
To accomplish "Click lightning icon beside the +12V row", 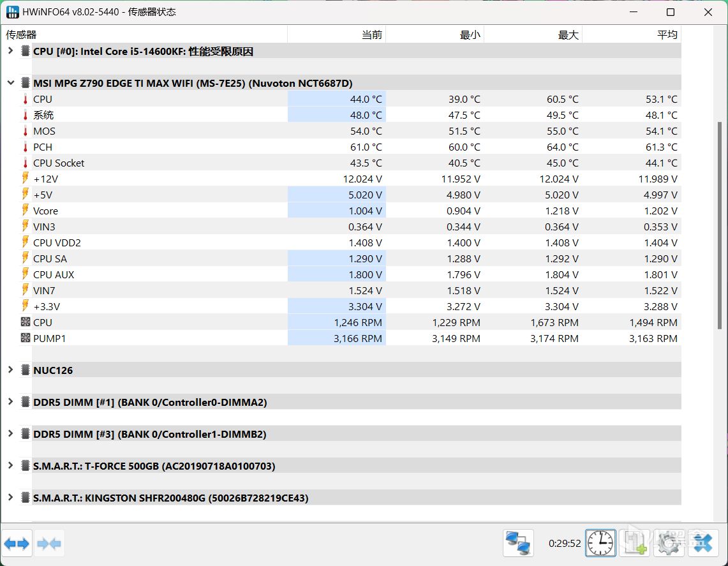I will tap(26, 178).
